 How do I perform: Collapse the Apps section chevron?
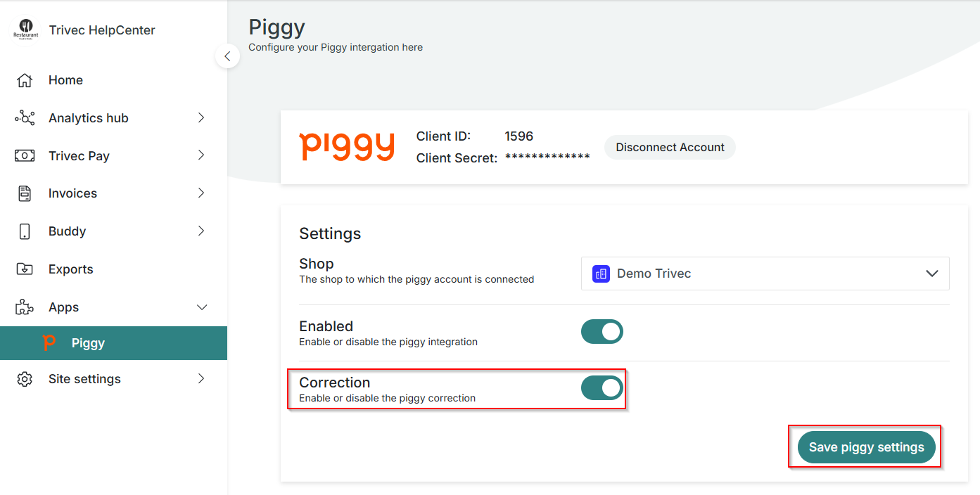pyautogui.click(x=202, y=307)
